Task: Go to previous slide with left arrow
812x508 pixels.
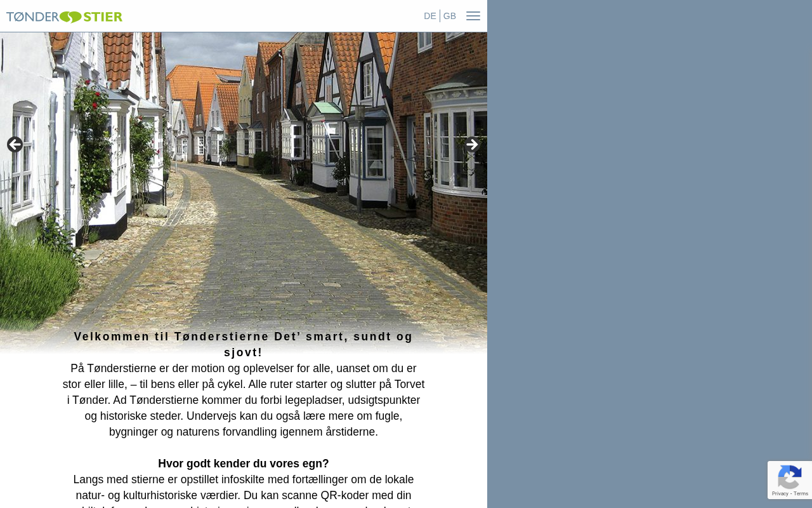Action: click(x=15, y=145)
